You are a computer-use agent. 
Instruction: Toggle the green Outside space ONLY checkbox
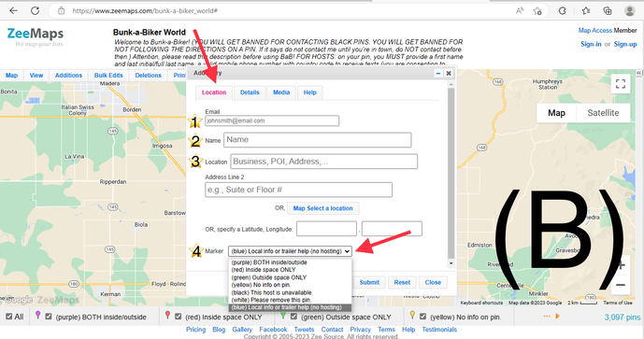pyautogui.click(x=293, y=317)
